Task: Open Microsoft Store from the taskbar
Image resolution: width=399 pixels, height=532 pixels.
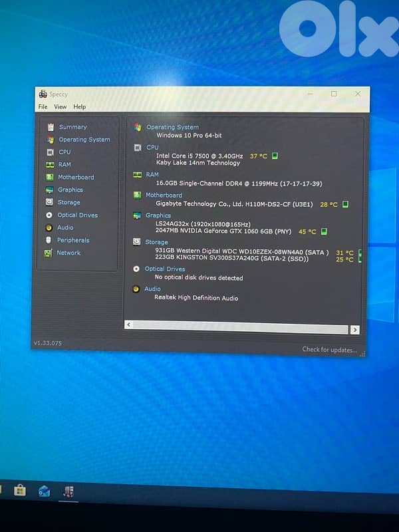Action: coord(20,490)
